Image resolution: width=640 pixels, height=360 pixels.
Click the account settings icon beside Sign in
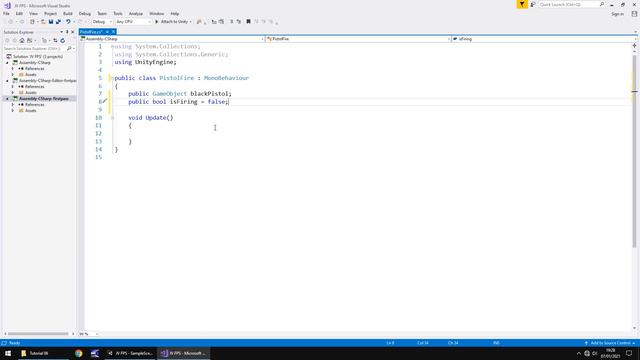click(634, 14)
